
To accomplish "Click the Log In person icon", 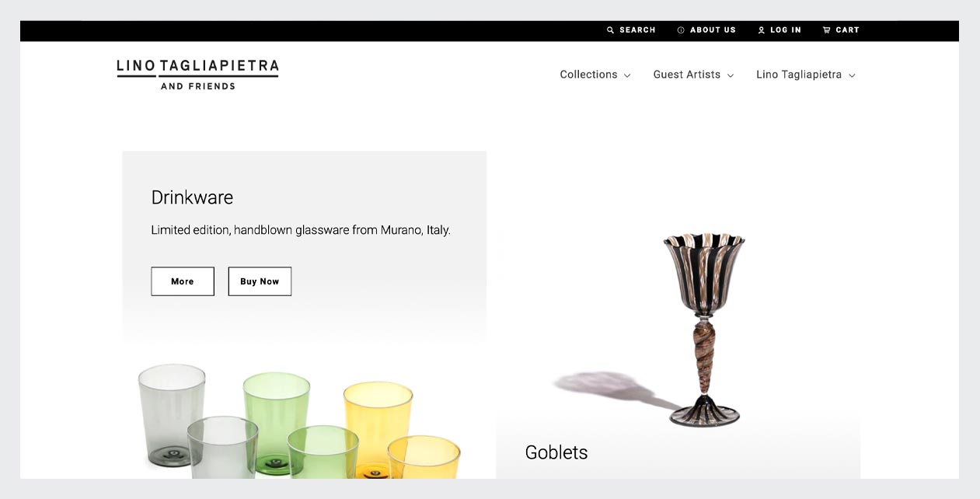I will pos(762,30).
